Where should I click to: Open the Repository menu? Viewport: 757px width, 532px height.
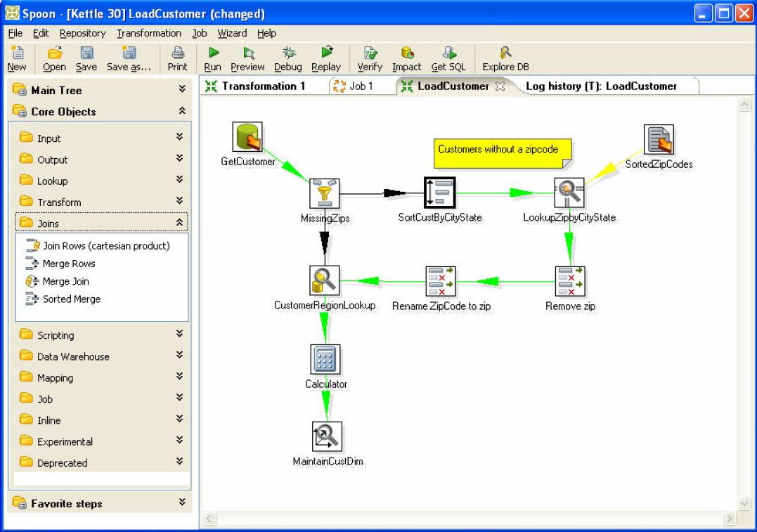(x=82, y=33)
